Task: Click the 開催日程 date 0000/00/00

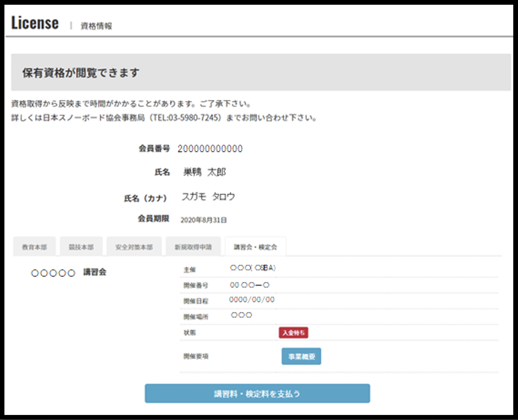Action: [252, 300]
